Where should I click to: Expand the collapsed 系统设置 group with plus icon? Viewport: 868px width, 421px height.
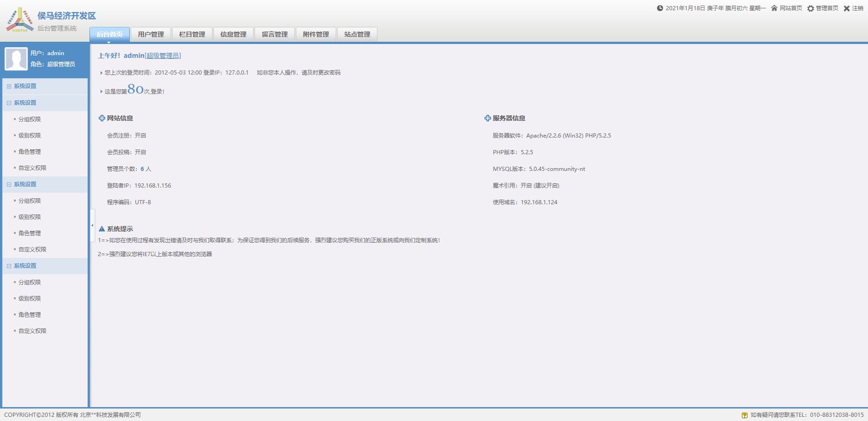(x=9, y=86)
